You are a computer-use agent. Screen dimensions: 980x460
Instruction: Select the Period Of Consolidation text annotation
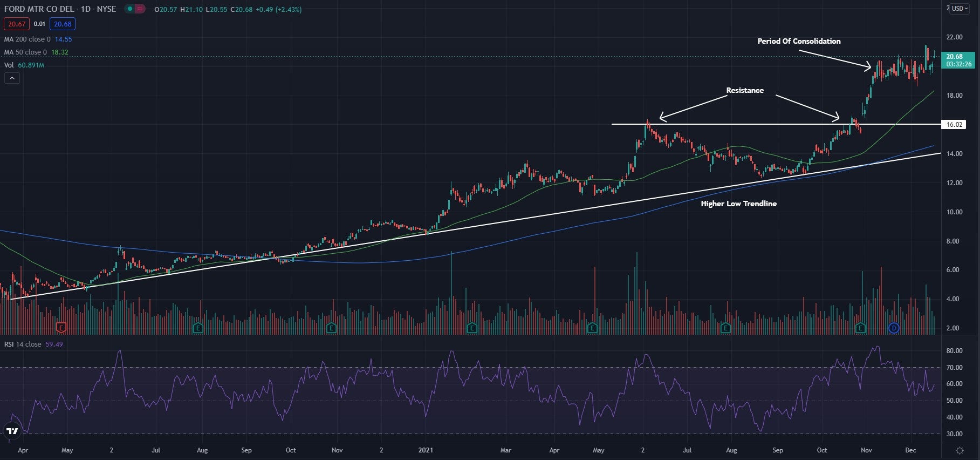799,41
